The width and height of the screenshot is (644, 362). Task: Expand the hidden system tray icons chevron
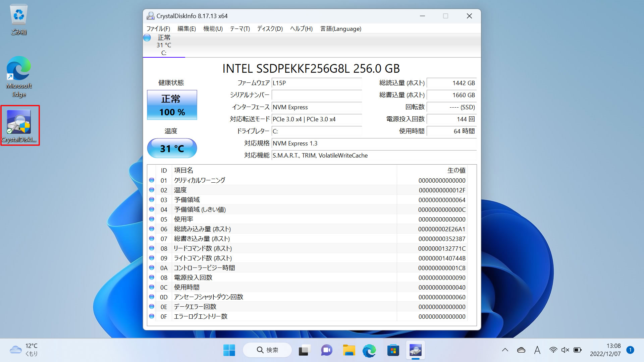click(x=505, y=350)
